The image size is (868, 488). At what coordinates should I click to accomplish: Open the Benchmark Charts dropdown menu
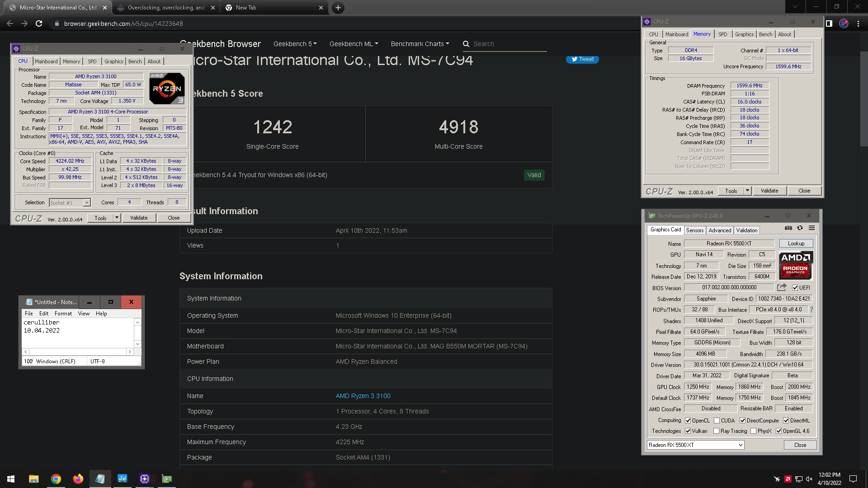click(x=420, y=44)
